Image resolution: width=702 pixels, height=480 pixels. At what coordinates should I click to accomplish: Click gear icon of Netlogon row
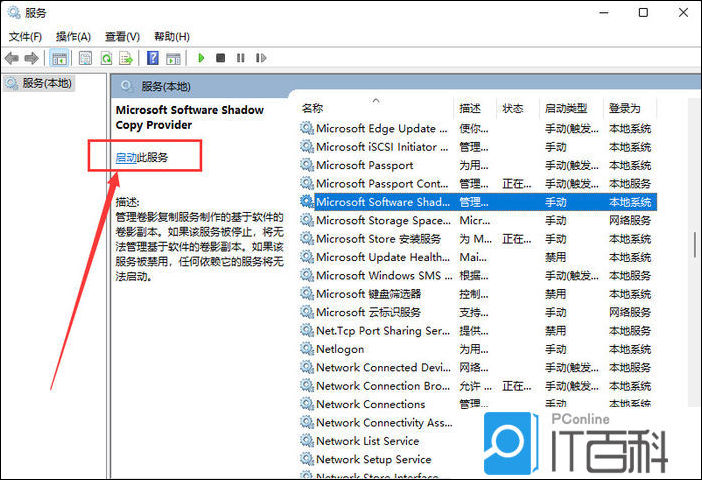click(x=307, y=349)
